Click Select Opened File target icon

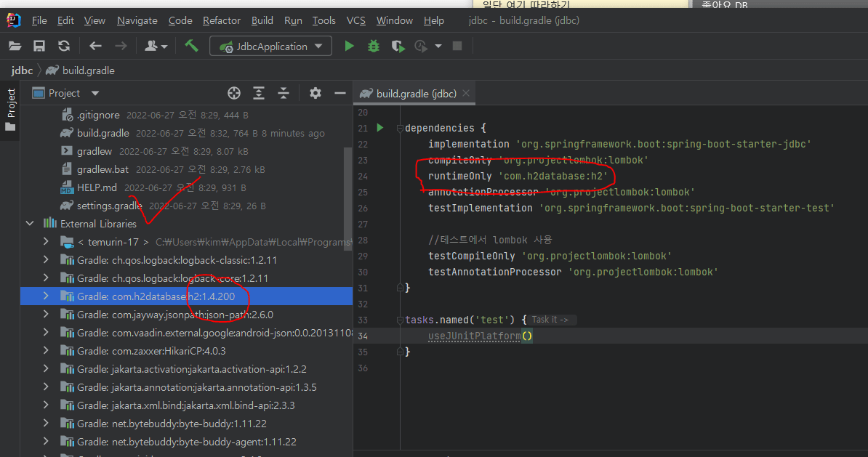[234, 93]
